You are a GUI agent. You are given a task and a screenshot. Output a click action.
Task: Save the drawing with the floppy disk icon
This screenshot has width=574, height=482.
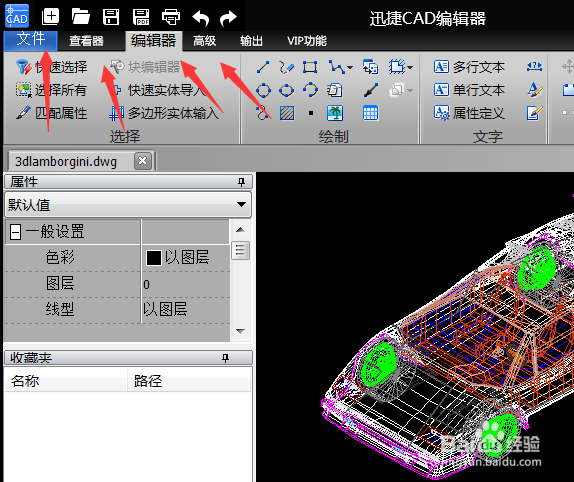[111, 17]
